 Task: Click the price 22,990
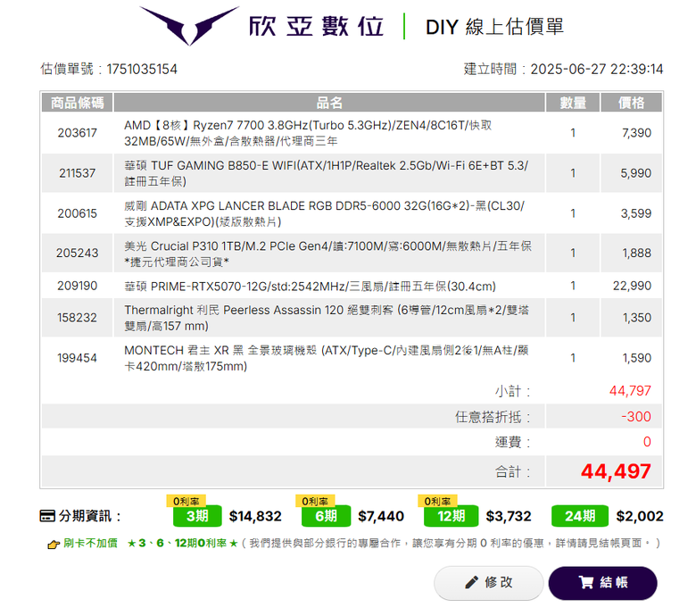(x=632, y=286)
